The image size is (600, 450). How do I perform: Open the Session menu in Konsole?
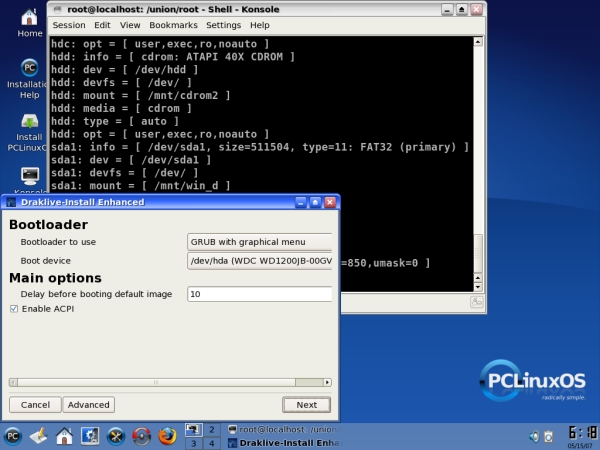click(x=69, y=25)
